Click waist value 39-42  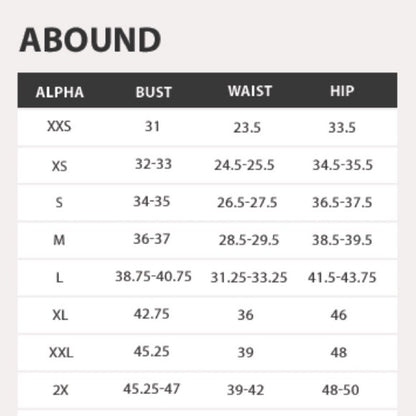point(245,390)
